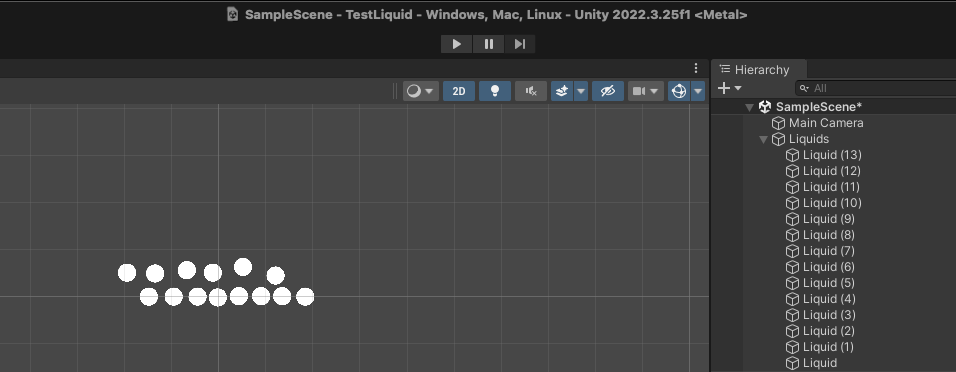
Task: Toggle Gizmos visibility icon
Action: (679, 91)
